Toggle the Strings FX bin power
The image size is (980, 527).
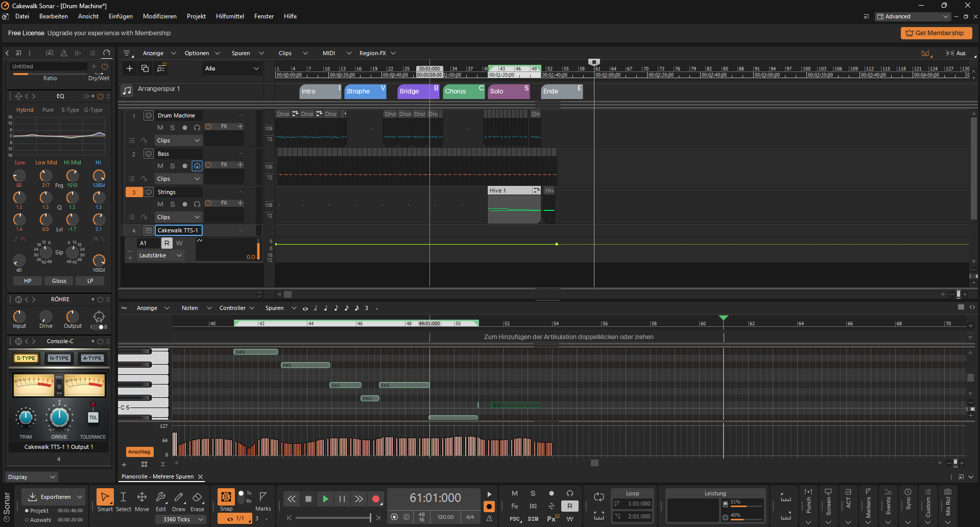click(208, 203)
